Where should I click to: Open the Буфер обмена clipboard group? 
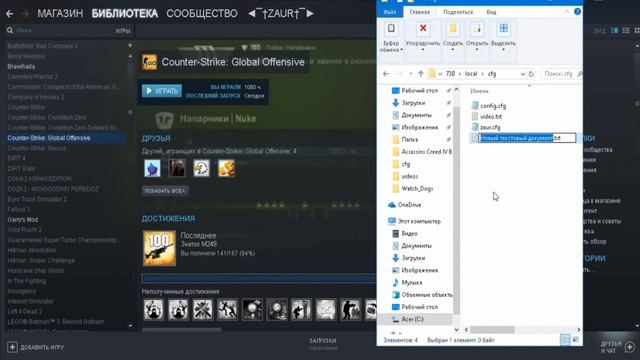pos(391,37)
